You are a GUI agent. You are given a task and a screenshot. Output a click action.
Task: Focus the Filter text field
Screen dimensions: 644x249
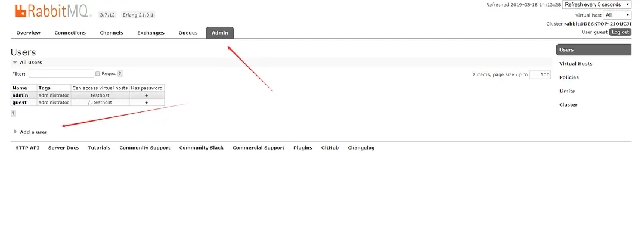61,74
